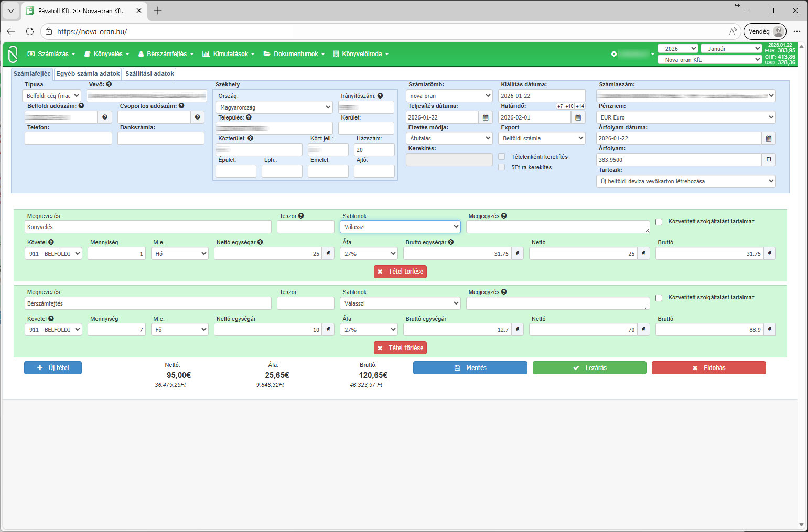Click the Telefon input field

68,138
